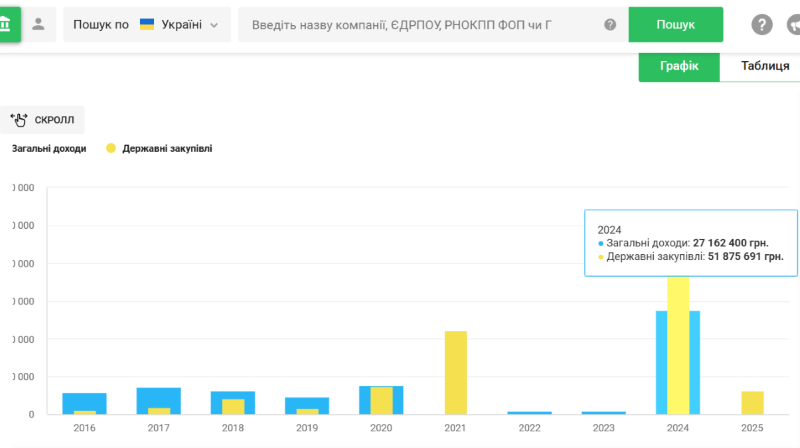Open the help question mark icon in header
The height and width of the screenshot is (448, 800).
click(762, 24)
